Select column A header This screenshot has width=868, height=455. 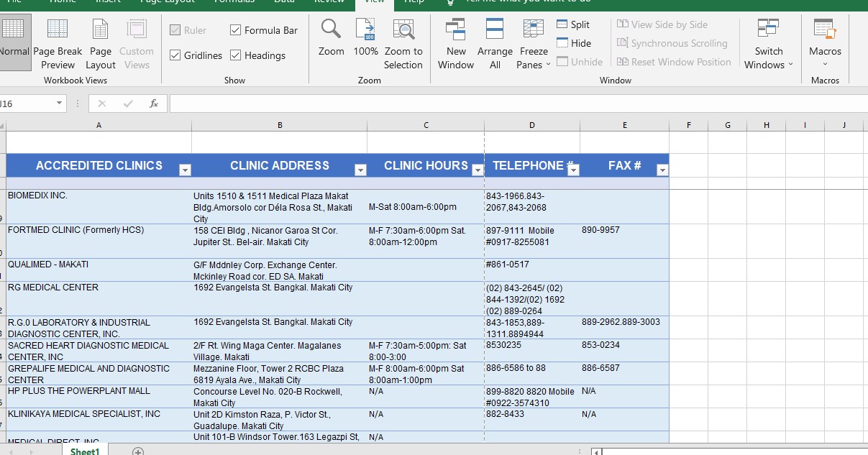tap(99, 125)
